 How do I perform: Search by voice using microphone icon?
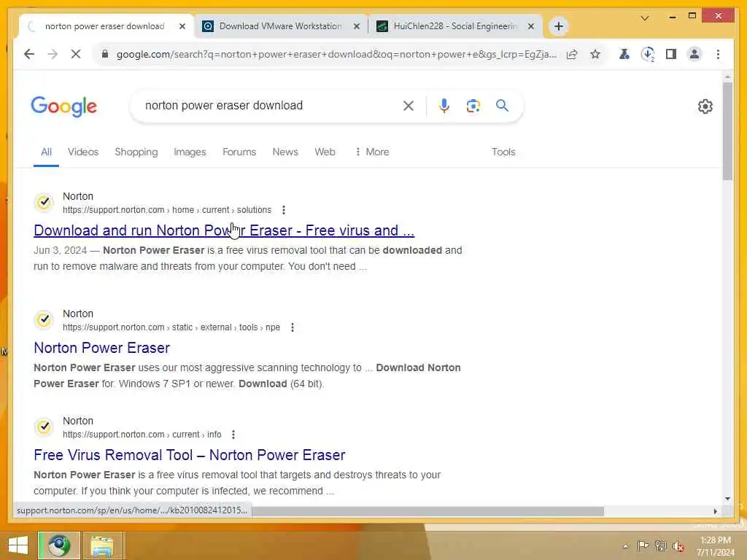(444, 106)
